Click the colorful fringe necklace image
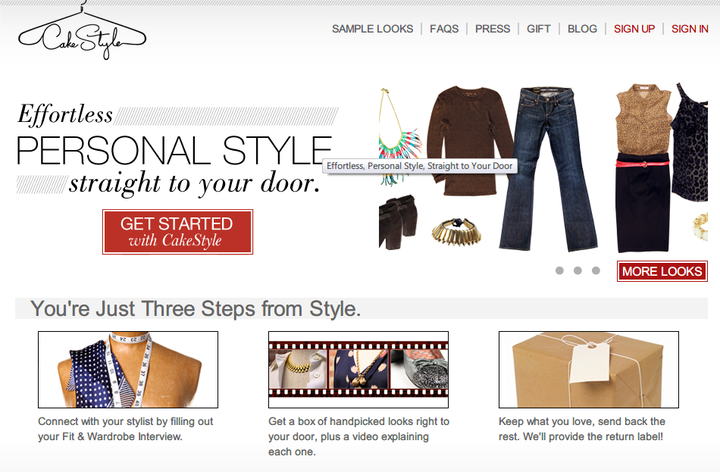This screenshot has width=720, height=472. [x=405, y=150]
